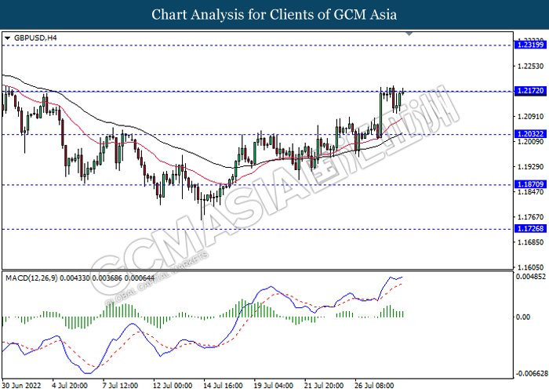Click the 26 Jul 08:00 time label

374,386
